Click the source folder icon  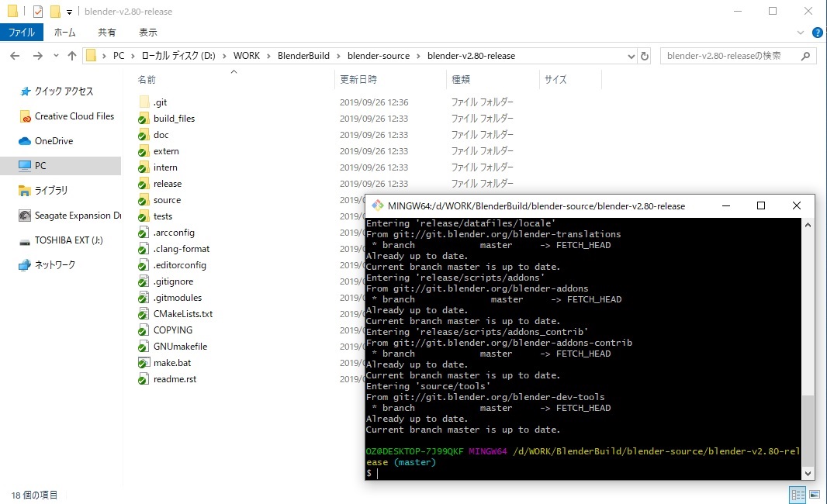coord(144,200)
